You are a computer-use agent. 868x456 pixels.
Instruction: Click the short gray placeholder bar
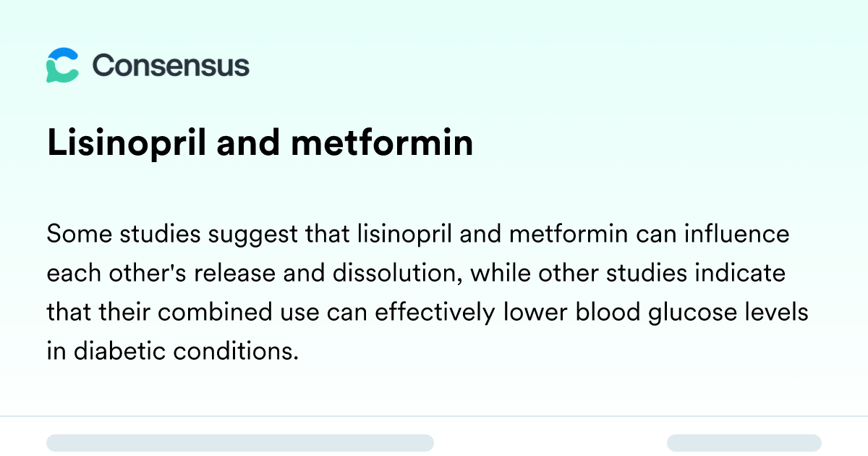pyautogui.click(x=744, y=443)
